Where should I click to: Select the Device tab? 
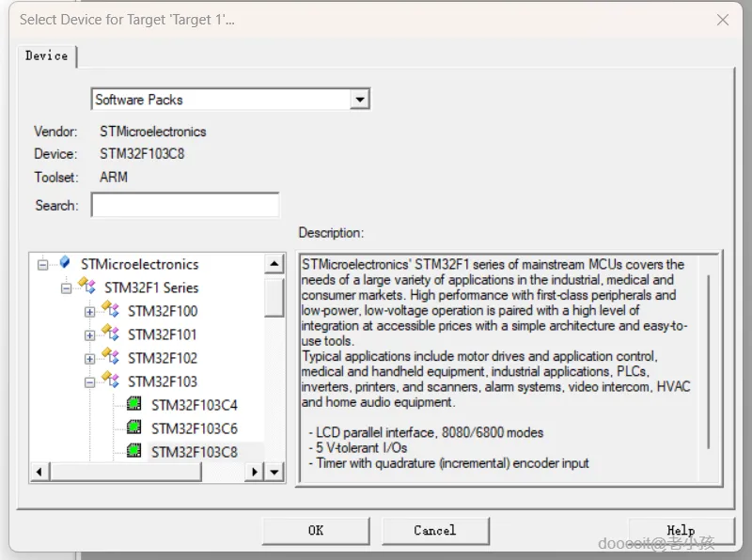pyautogui.click(x=46, y=55)
